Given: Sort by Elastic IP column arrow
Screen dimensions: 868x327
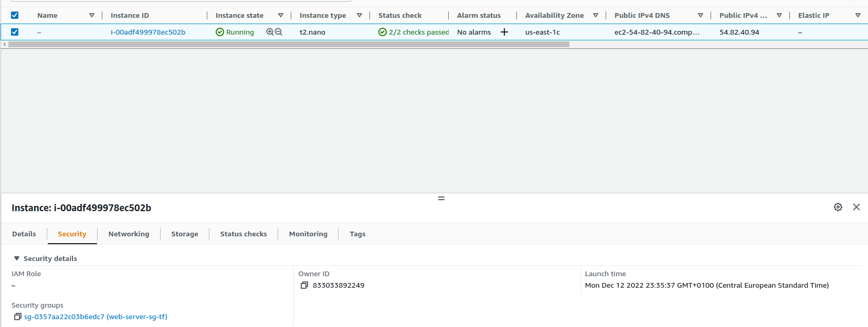Looking at the screenshot, I should coord(858,15).
